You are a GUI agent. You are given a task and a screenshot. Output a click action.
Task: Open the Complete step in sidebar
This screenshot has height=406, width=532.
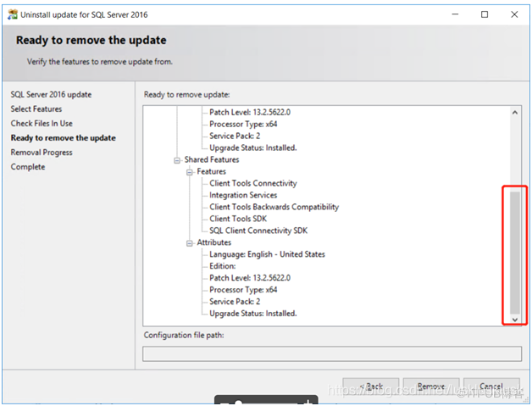pyautogui.click(x=28, y=167)
